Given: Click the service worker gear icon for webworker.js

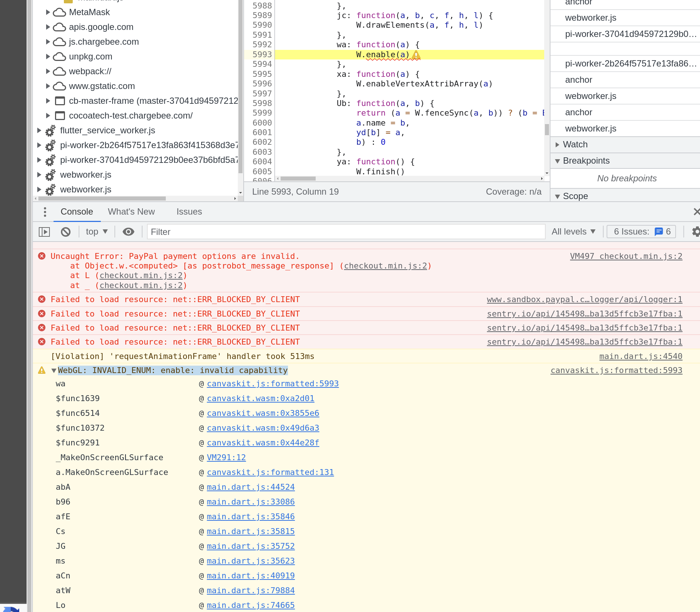Looking at the screenshot, I should pyautogui.click(x=50, y=175).
